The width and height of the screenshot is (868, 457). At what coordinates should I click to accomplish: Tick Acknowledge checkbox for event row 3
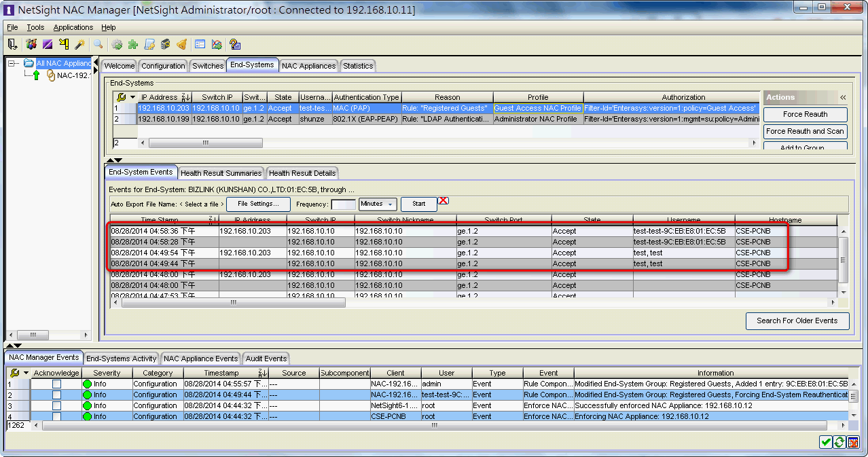57,405
